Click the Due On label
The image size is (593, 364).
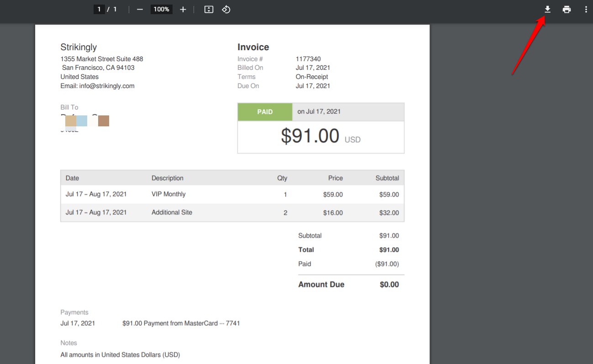coord(248,86)
